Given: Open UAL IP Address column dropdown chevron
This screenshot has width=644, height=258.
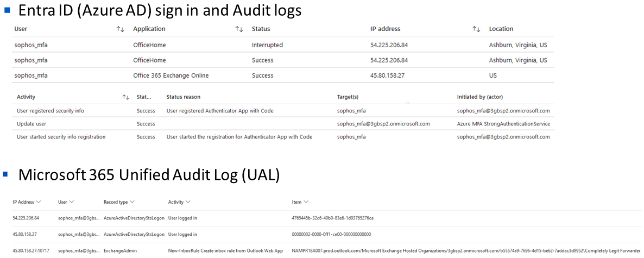Looking at the screenshot, I should point(39,202).
